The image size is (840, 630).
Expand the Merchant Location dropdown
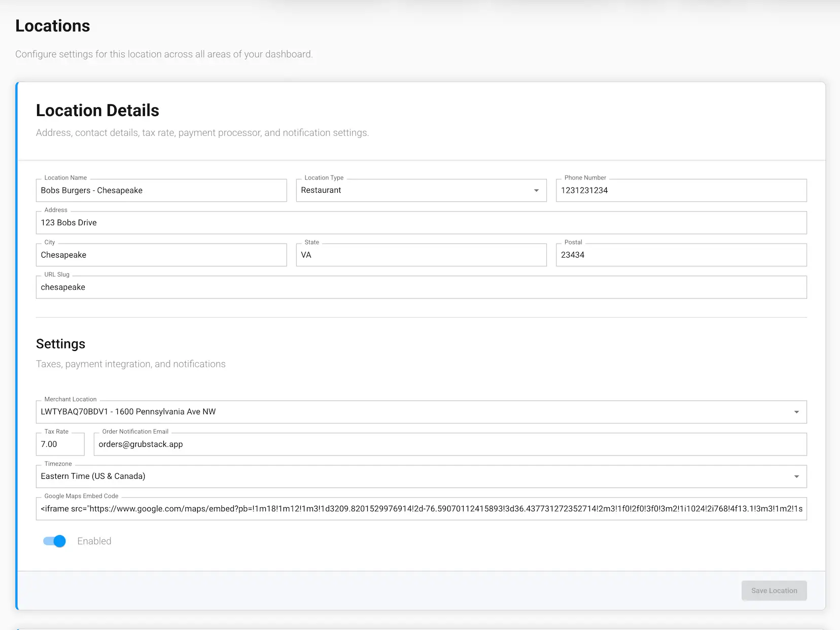421,412
